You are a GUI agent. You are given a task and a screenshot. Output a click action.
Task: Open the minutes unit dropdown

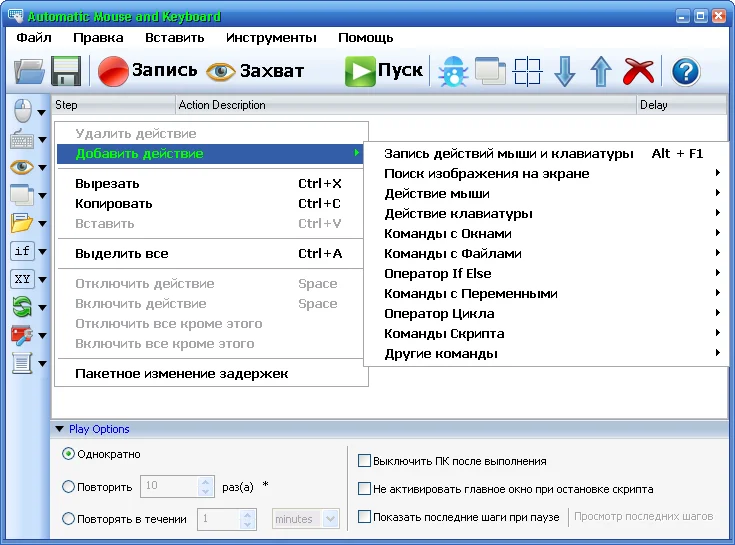pos(330,519)
